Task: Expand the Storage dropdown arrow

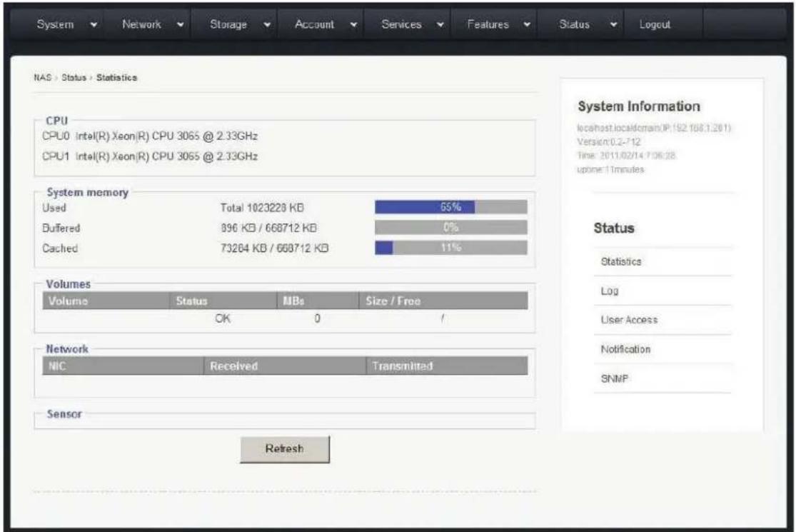Action: 267,24
